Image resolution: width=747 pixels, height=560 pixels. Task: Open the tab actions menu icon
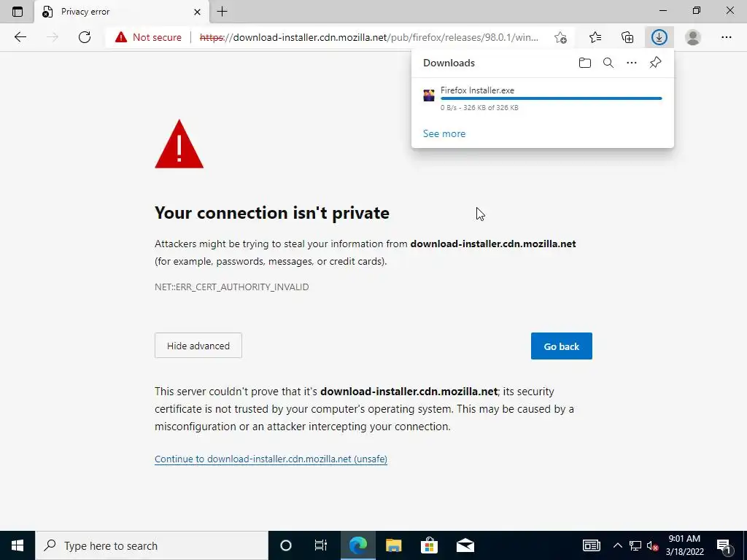(x=18, y=12)
